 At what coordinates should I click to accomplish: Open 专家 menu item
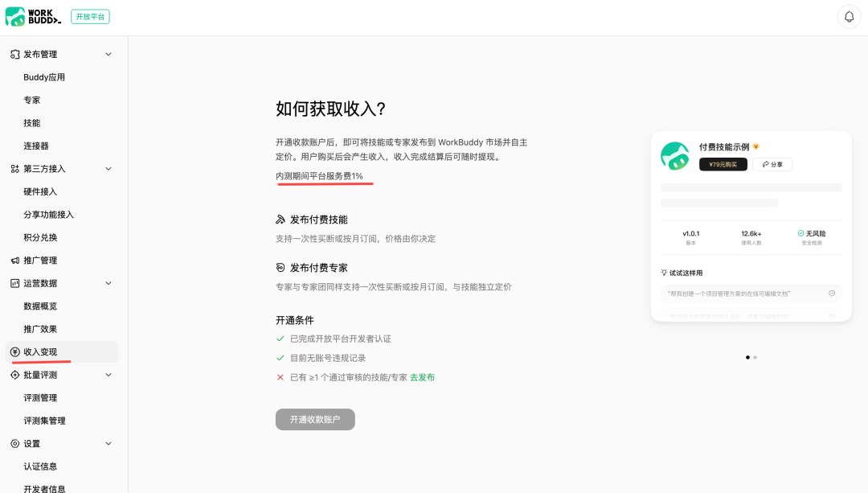point(31,101)
